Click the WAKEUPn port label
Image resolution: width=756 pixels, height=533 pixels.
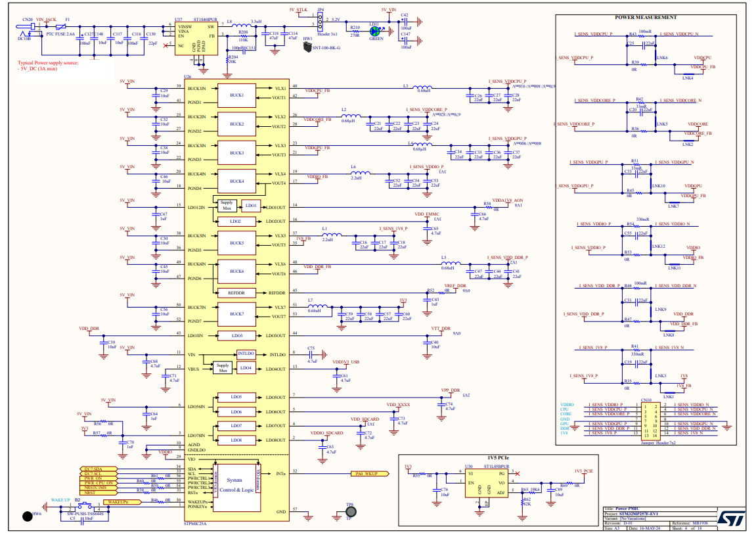tap(122, 502)
